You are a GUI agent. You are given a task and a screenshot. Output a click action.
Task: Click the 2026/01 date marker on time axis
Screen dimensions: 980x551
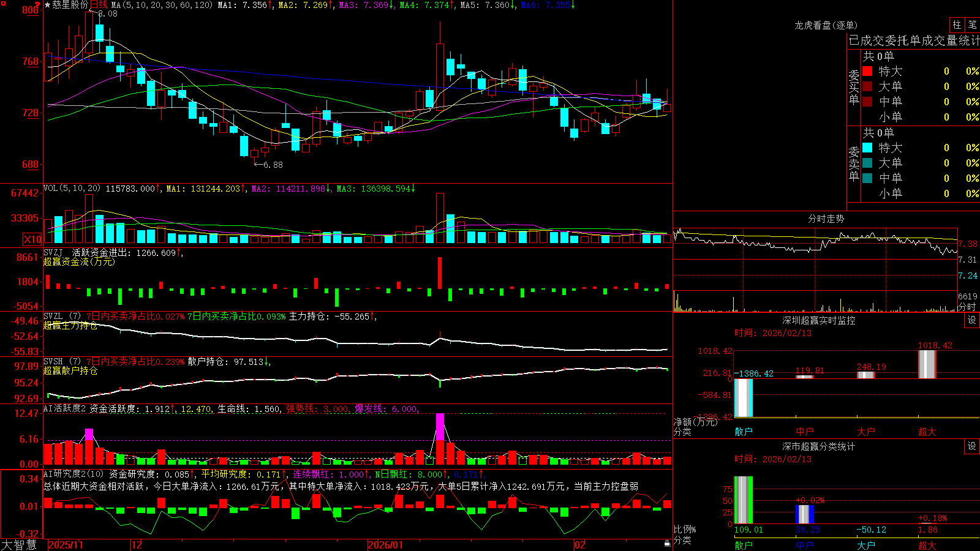point(386,545)
